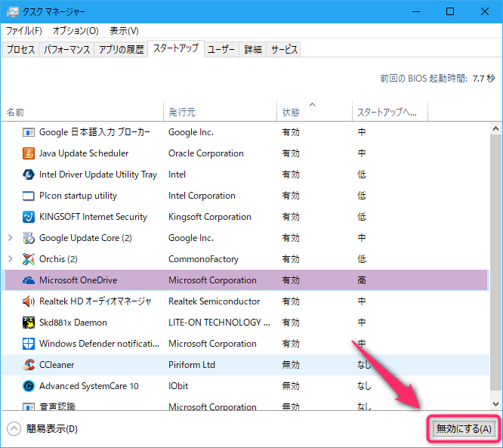Click the Java Update Scheduler icon
Viewport: 503px width, 448px height.
coord(29,153)
